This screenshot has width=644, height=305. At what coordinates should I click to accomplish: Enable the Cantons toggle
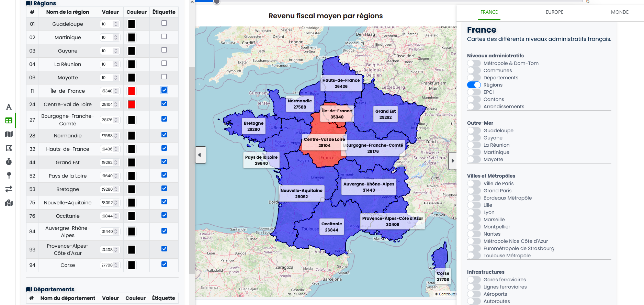click(474, 99)
